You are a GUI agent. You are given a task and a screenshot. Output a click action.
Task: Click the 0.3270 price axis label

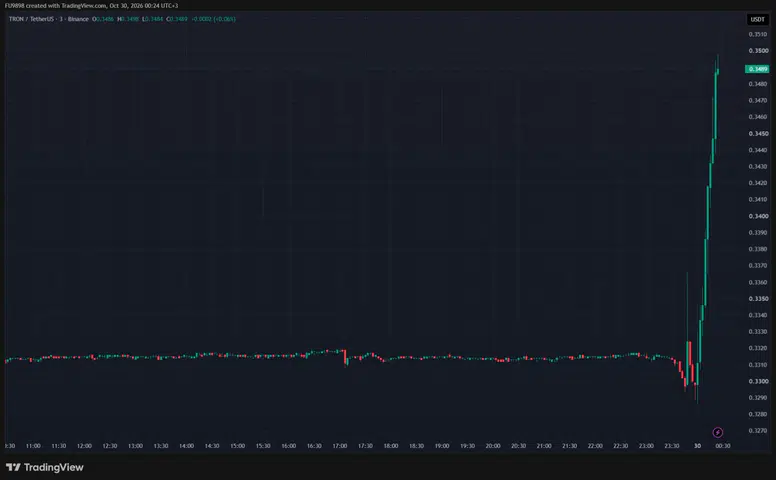(x=758, y=431)
